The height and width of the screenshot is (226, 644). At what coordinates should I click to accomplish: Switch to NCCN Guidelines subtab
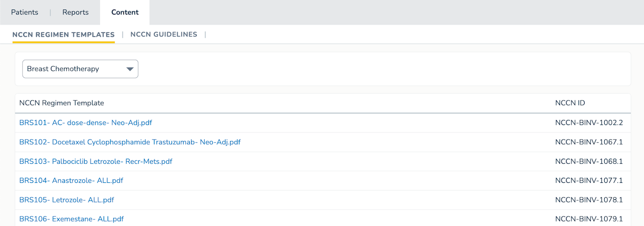coord(164,35)
